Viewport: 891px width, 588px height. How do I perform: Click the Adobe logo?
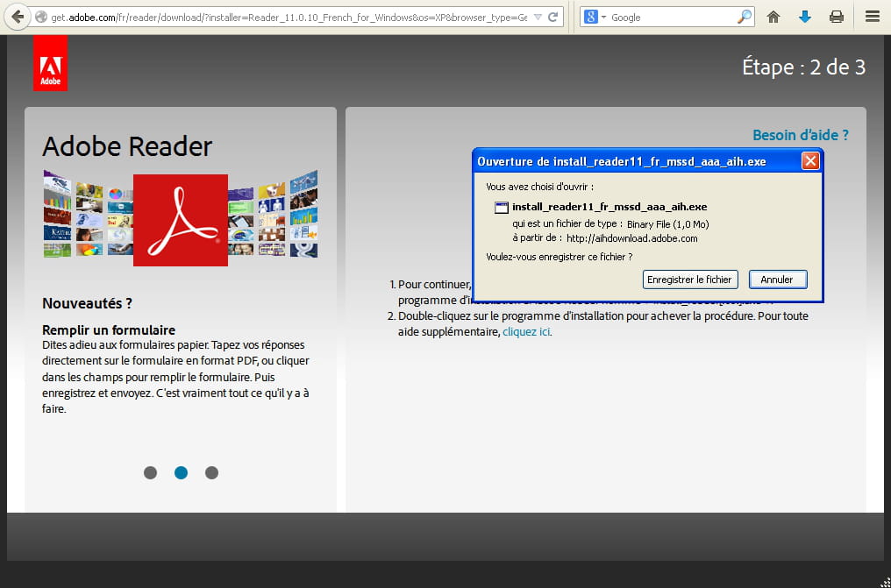pyautogui.click(x=50, y=63)
